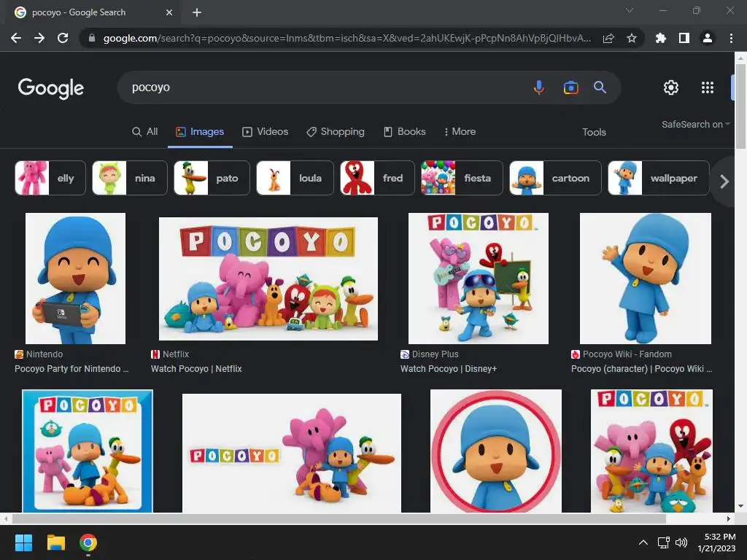Click the scroll down arrow
Screen dimensions: 747x560
740,506
